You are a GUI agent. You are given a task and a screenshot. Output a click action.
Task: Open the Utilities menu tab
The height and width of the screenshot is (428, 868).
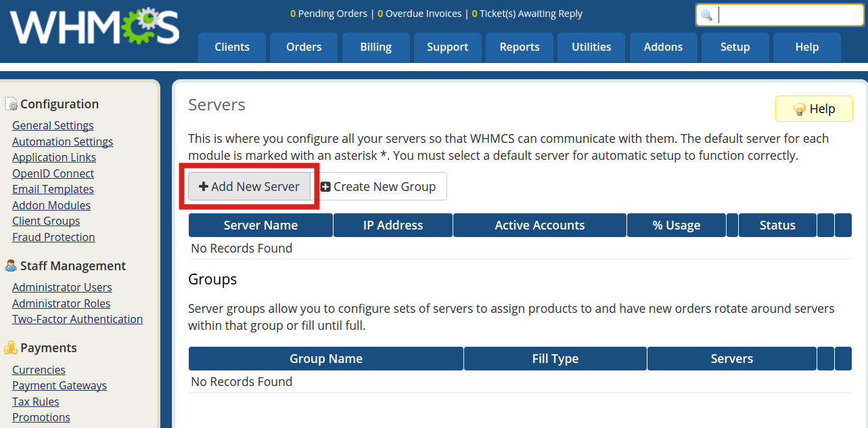click(591, 47)
